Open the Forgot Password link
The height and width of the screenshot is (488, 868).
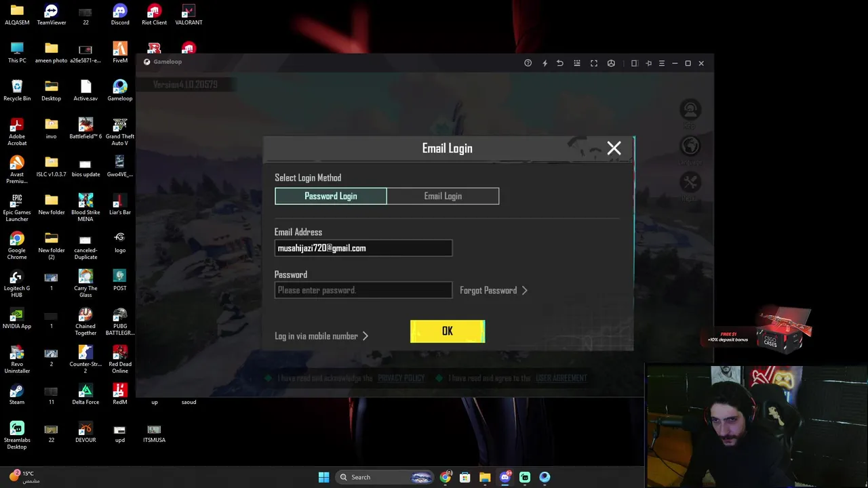click(x=494, y=290)
